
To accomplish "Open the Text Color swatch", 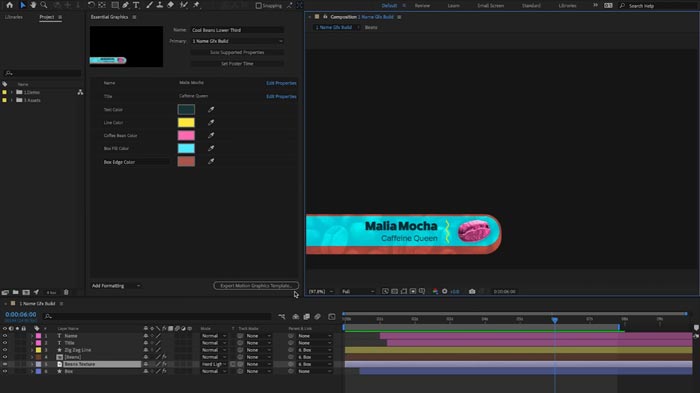I will click(x=186, y=109).
